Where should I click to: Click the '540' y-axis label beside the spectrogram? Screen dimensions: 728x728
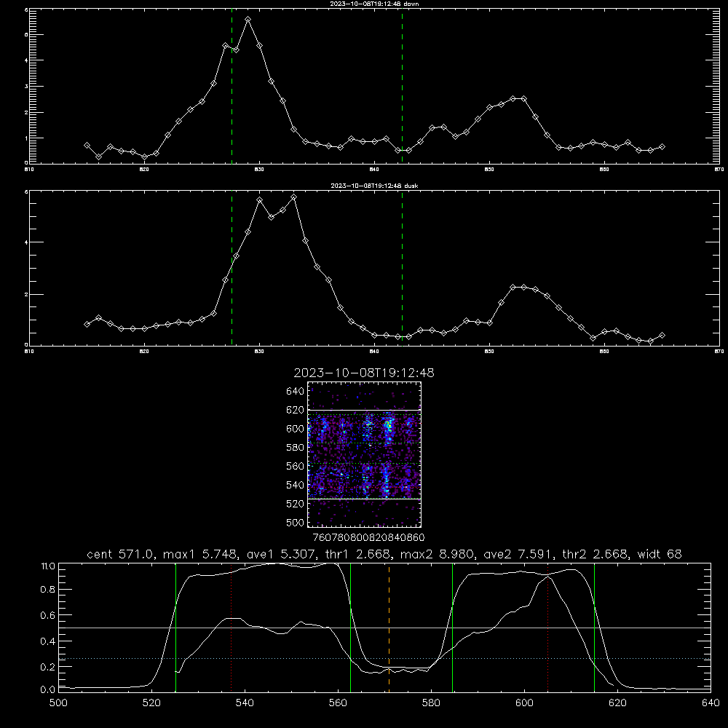point(296,485)
